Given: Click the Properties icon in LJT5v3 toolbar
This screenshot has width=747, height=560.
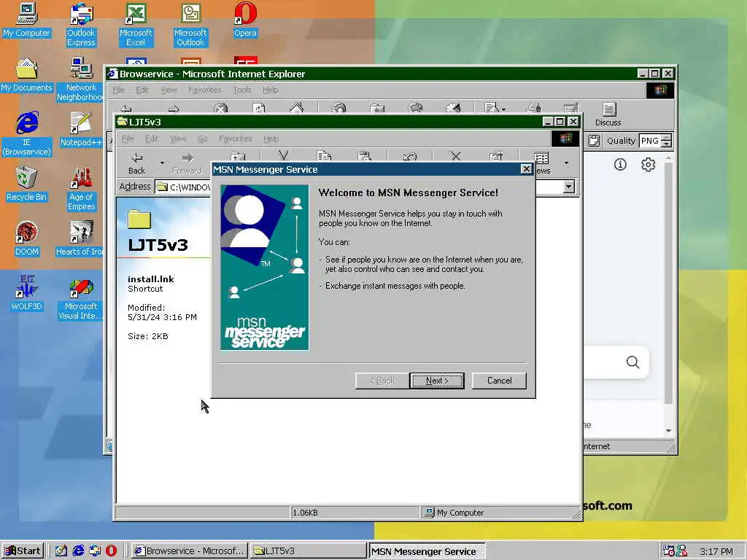Looking at the screenshot, I should click(496, 156).
